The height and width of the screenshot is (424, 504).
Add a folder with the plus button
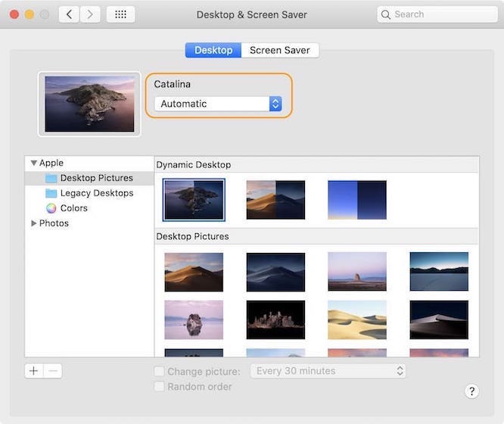tap(33, 371)
